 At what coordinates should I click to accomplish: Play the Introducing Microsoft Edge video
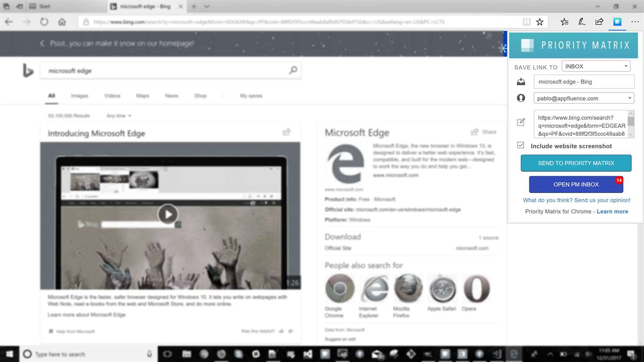168,215
